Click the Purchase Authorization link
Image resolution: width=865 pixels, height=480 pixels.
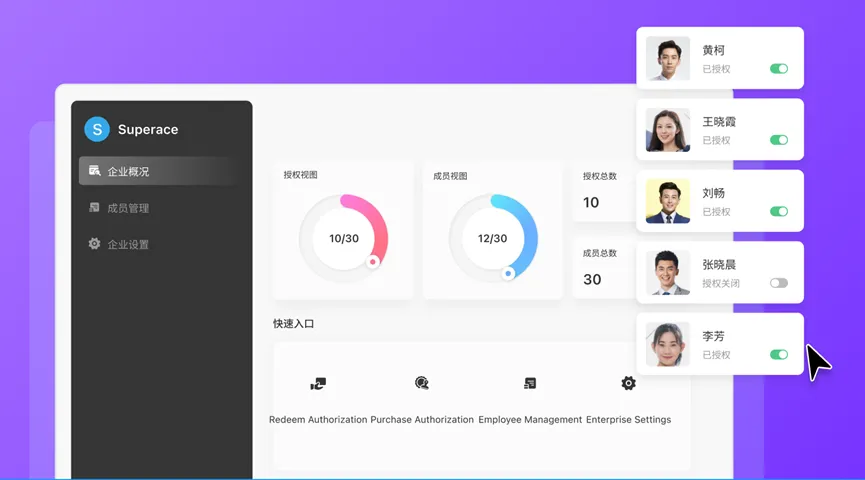422,419
